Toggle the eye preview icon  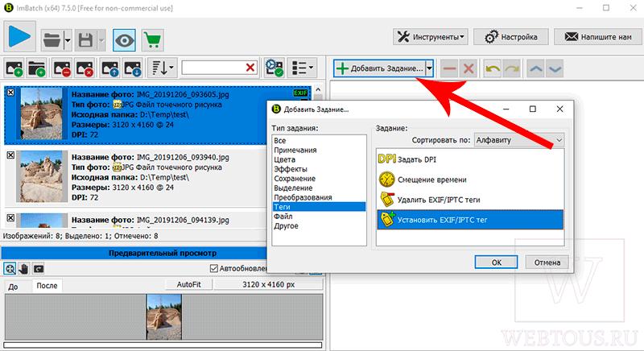(124, 39)
